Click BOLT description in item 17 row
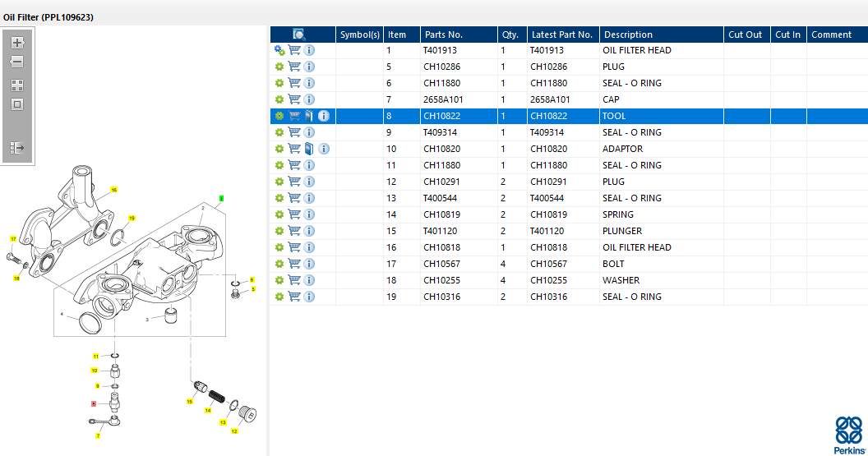The height and width of the screenshot is (456, 868). point(613,264)
